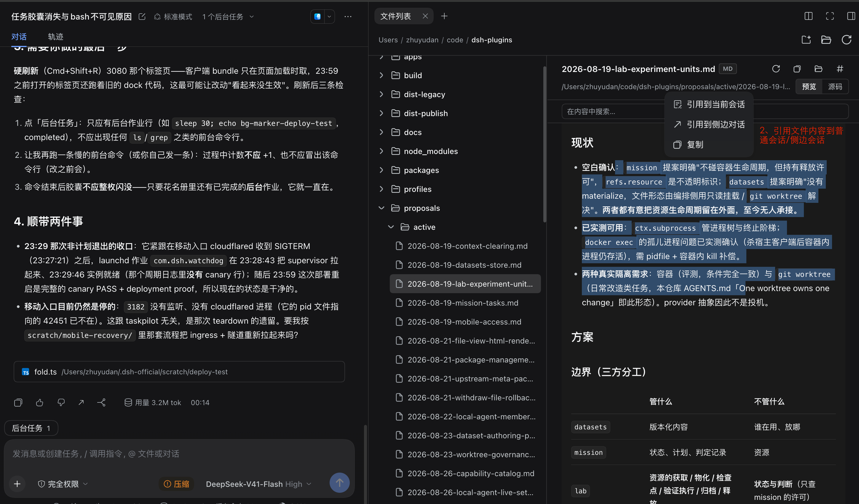Open the DeepSeek-V41-Flash model dropdown
Screen dimensions: 859x504
[x=258, y=484]
